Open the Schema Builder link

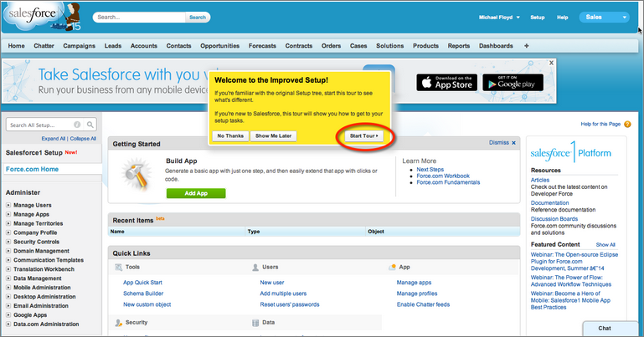(x=143, y=294)
